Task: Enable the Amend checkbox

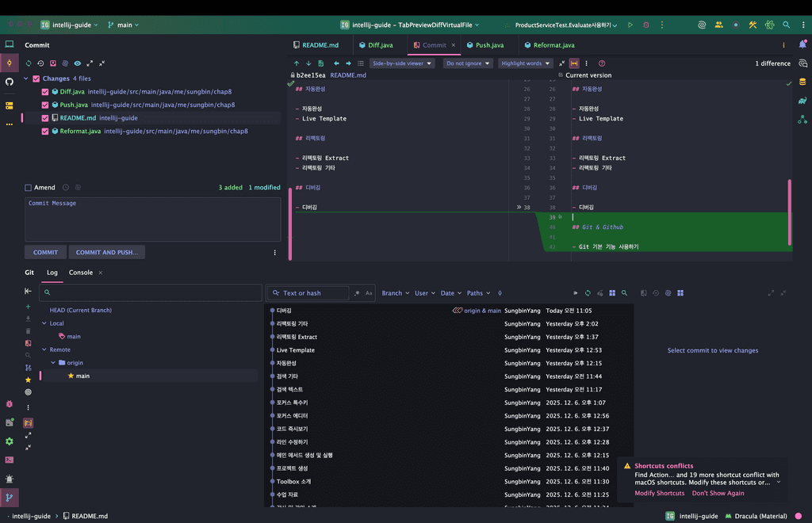Action: click(x=29, y=188)
